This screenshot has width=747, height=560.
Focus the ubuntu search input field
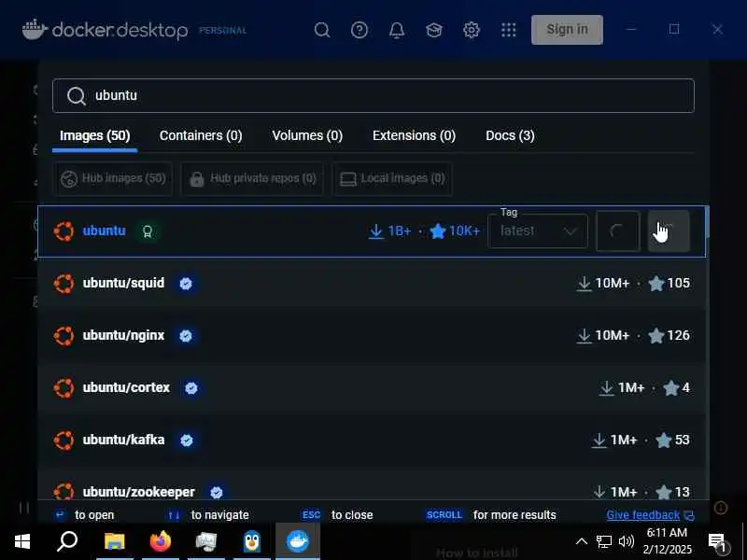click(373, 96)
